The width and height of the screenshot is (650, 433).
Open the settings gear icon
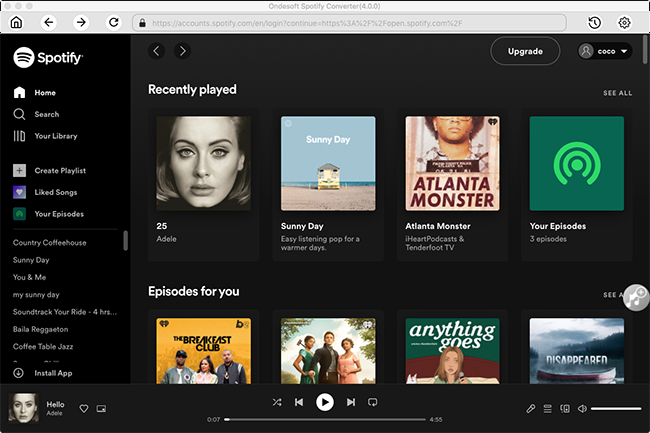click(625, 22)
